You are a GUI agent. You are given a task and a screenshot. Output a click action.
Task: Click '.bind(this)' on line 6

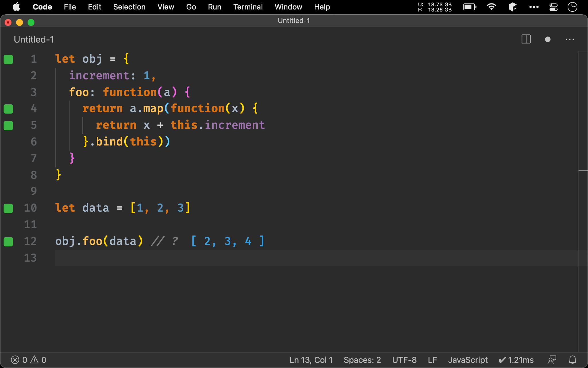127,142
